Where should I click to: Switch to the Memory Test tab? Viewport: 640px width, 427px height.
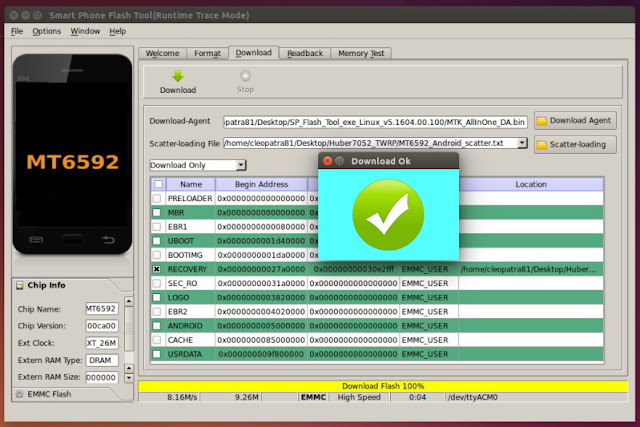coord(361,53)
